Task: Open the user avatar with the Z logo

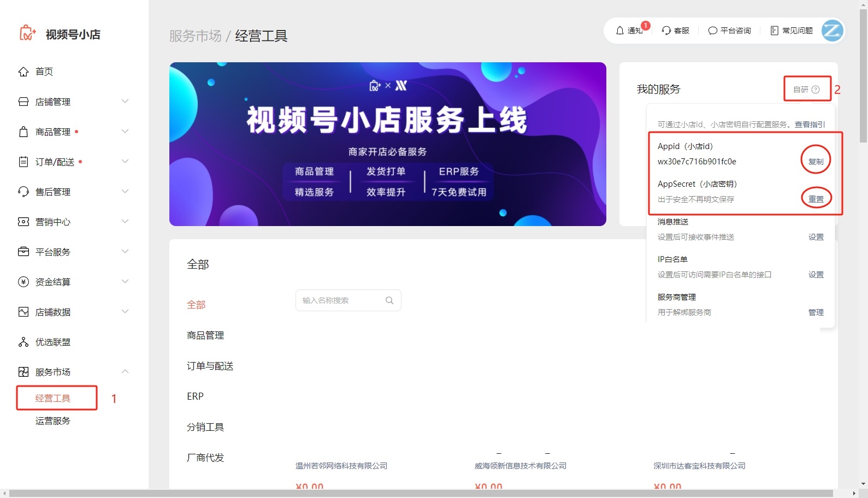Action: pyautogui.click(x=832, y=31)
